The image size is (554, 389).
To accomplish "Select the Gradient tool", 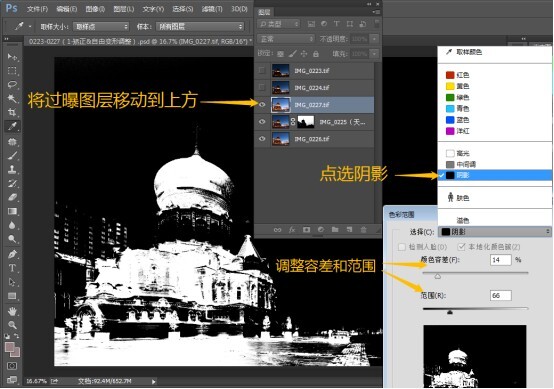I will click(12, 211).
